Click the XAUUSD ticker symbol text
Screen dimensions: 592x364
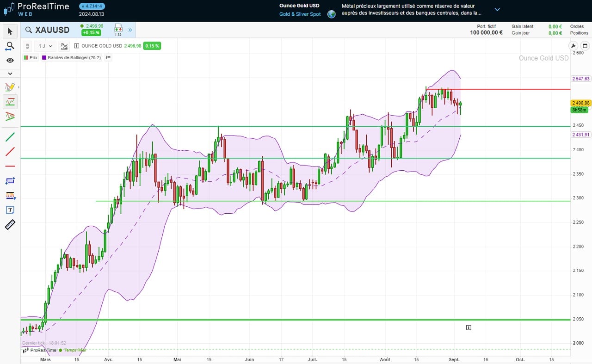[x=52, y=30]
